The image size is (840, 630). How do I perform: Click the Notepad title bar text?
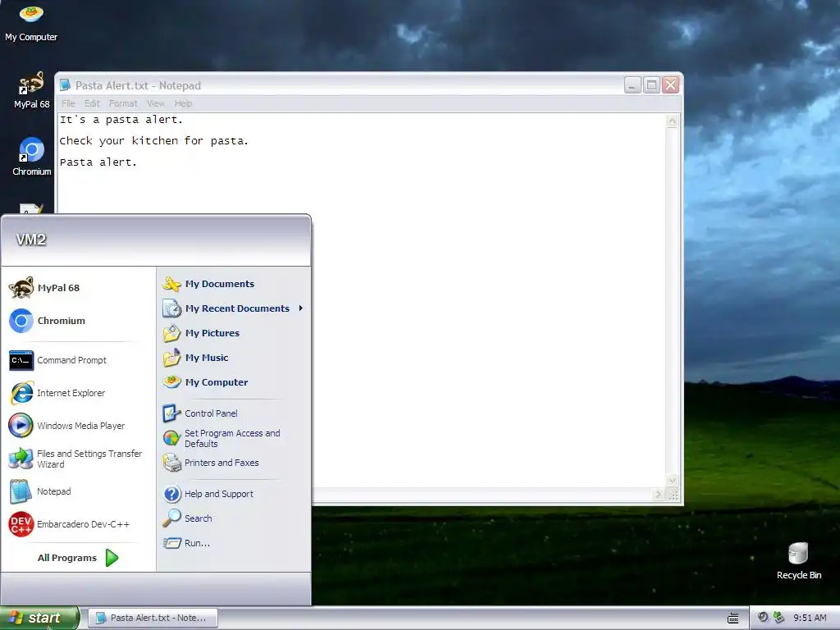point(138,85)
